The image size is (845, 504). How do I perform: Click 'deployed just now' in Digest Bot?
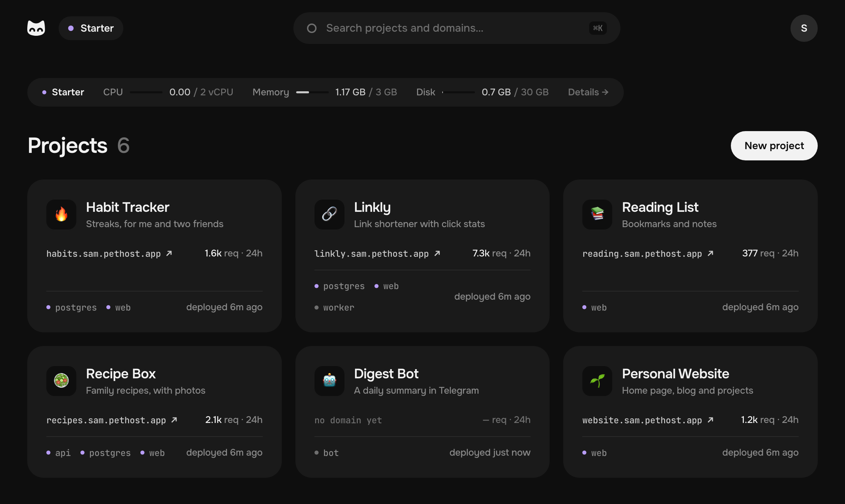tap(490, 453)
